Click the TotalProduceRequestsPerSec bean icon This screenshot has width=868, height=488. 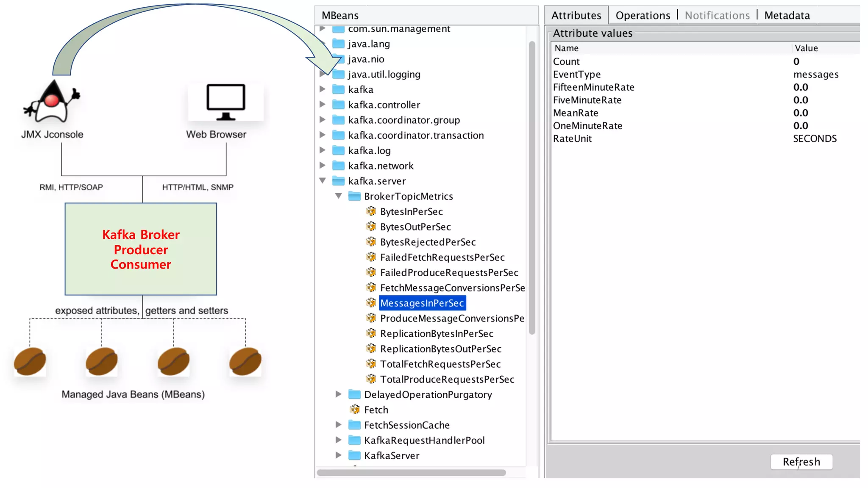pos(371,379)
